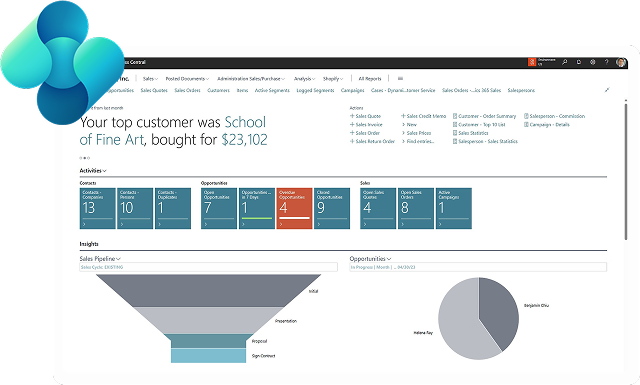Expand the Sales Prices actions group

coord(416,133)
